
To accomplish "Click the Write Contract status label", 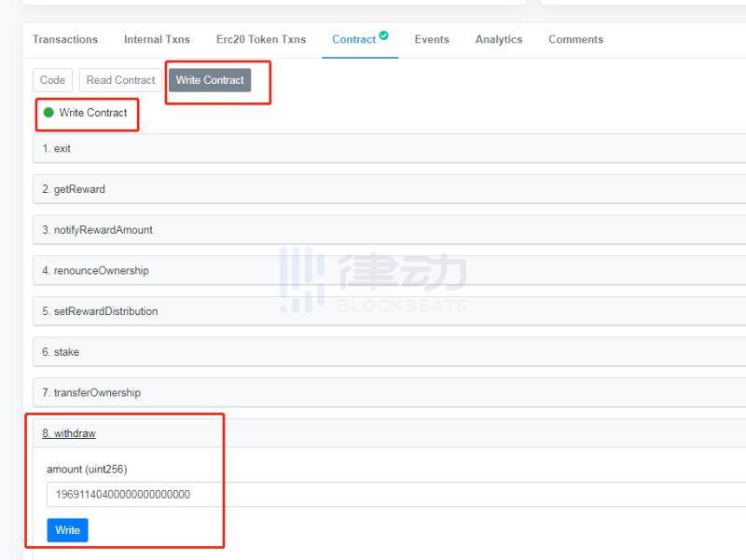I will tap(93, 113).
